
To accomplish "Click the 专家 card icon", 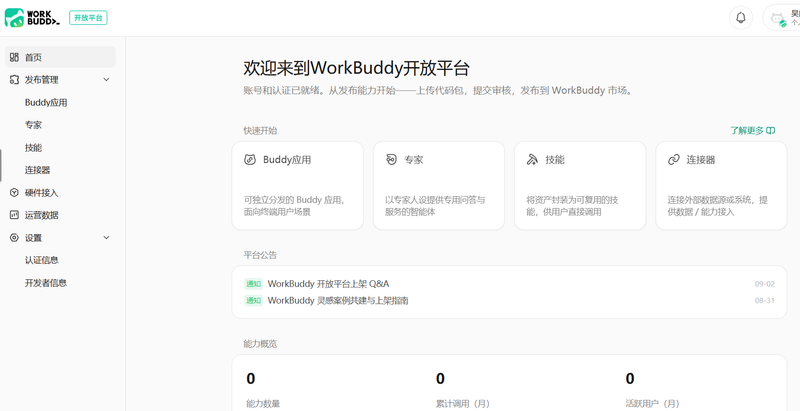I will (x=391, y=160).
